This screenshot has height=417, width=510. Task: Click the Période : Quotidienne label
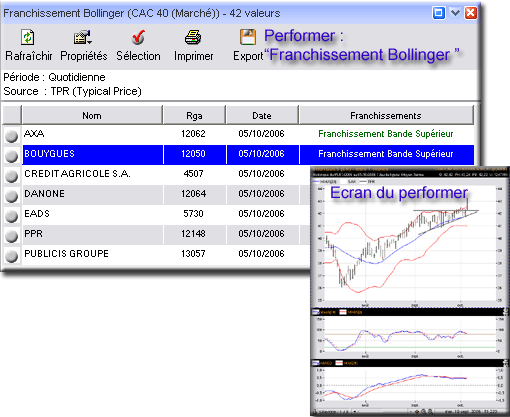pos(54,77)
